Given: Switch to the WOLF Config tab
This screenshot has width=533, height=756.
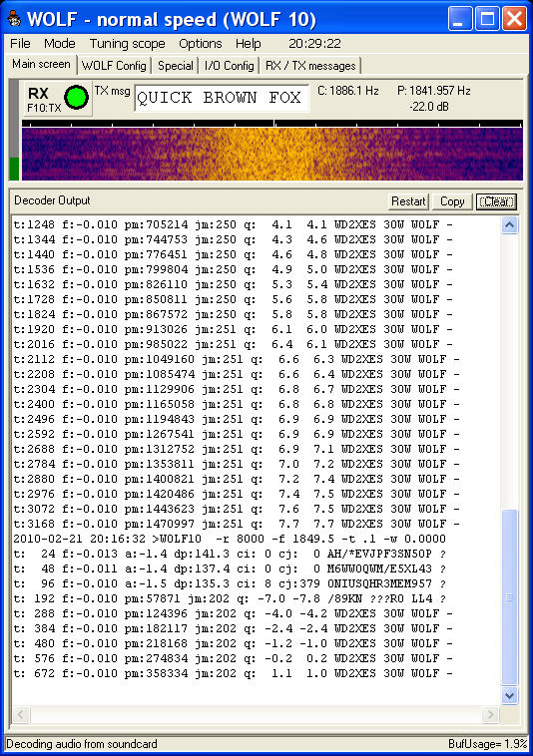Looking at the screenshot, I should pyautogui.click(x=114, y=66).
